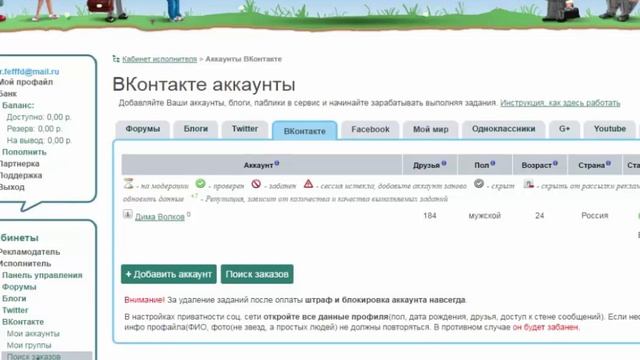Image resolution: width=640 pixels, height=360 pixels.
Task: Click the red warning triangle session-expired icon
Action: tap(309, 184)
